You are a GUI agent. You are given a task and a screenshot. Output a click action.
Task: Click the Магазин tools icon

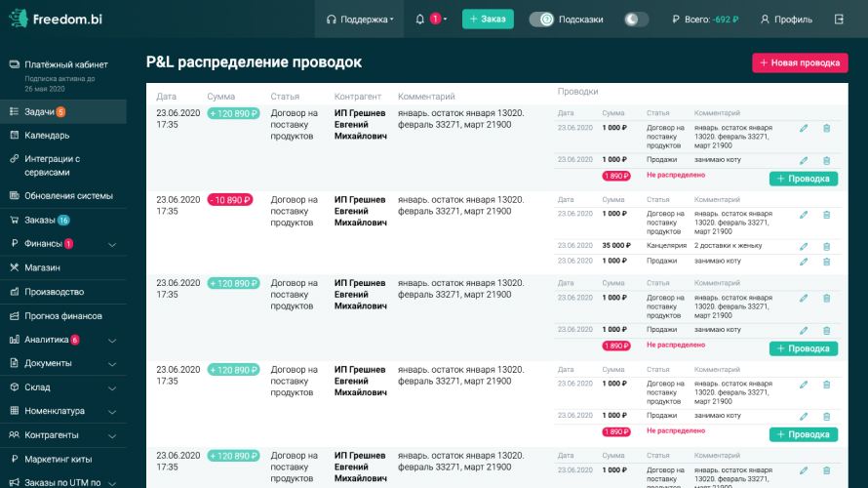pyautogui.click(x=15, y=267)
